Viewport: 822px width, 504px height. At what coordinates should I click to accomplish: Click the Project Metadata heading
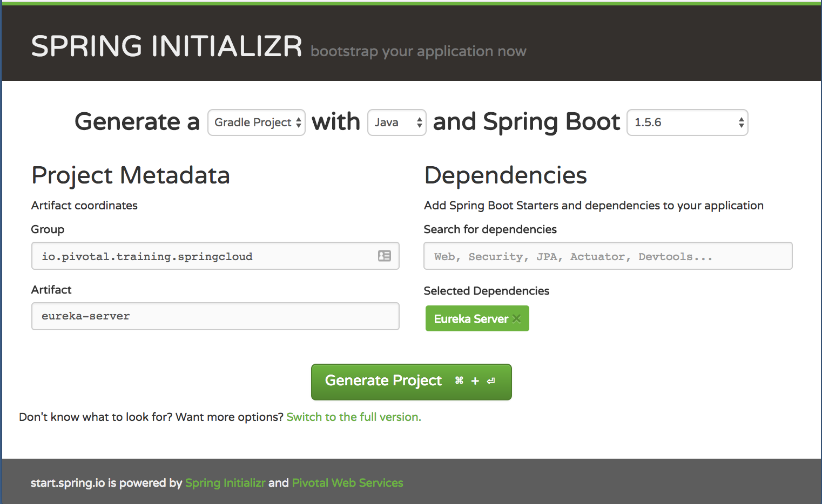[x=131, y=175]
